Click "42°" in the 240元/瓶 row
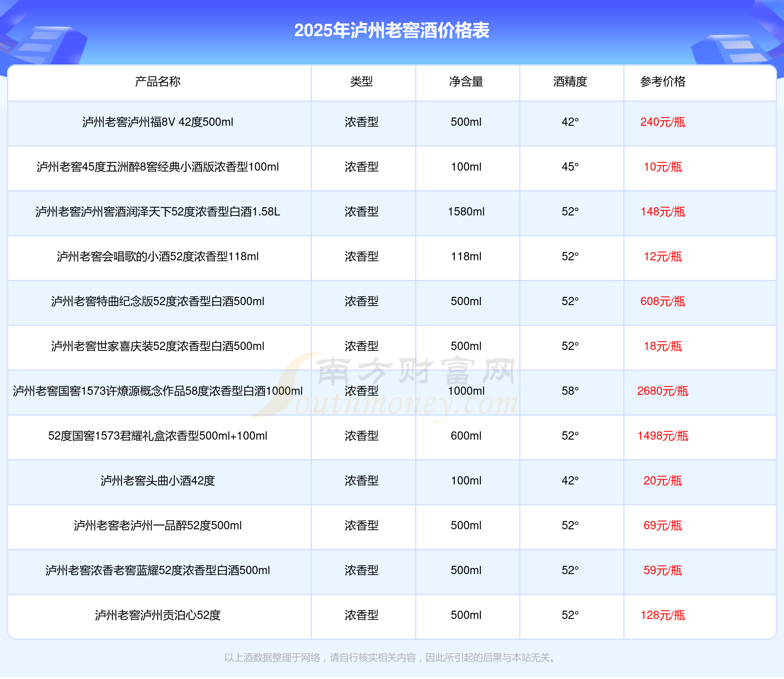Screen dimensions: 784x679 tap(570, 122)
